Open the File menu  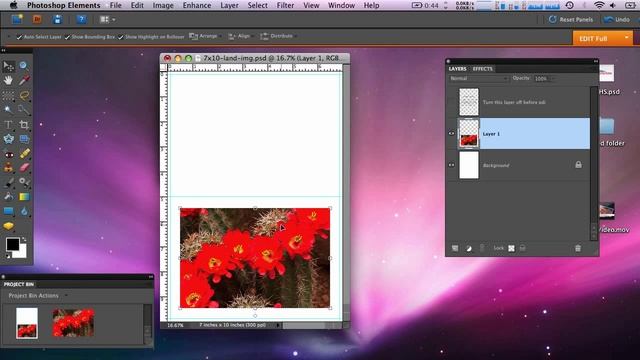(x=116, y=5)
